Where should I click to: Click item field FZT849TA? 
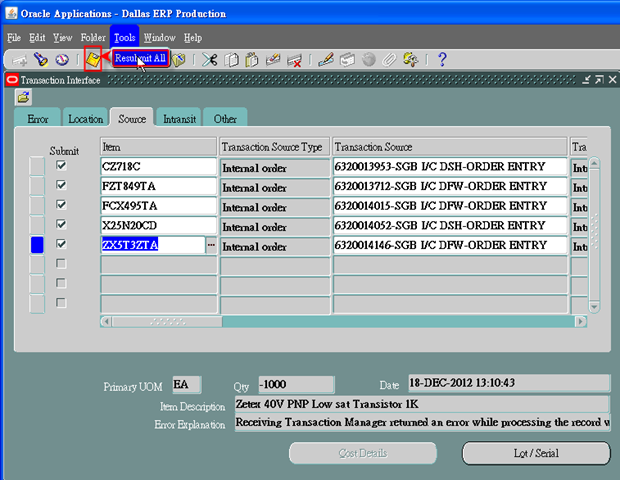point(159,186)
